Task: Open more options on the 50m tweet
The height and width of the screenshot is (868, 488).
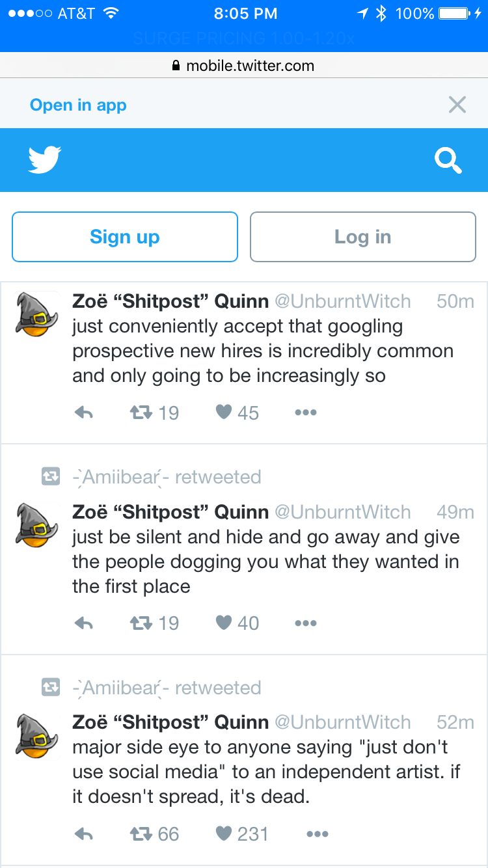Action: coord(305,413)
